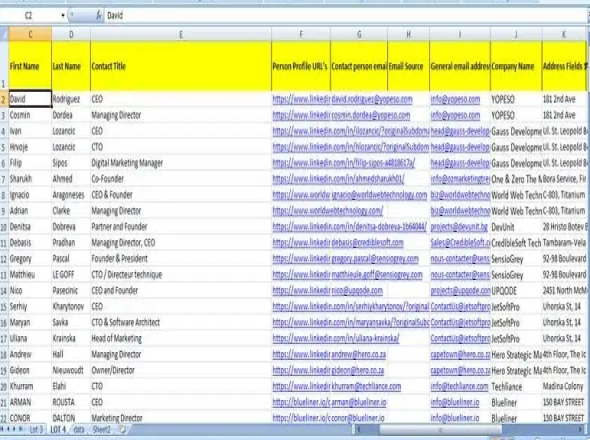Image resolution: width=590 pixels, height=440 pixels.
Task: Select row 10 header
Action: coord(4,227)
